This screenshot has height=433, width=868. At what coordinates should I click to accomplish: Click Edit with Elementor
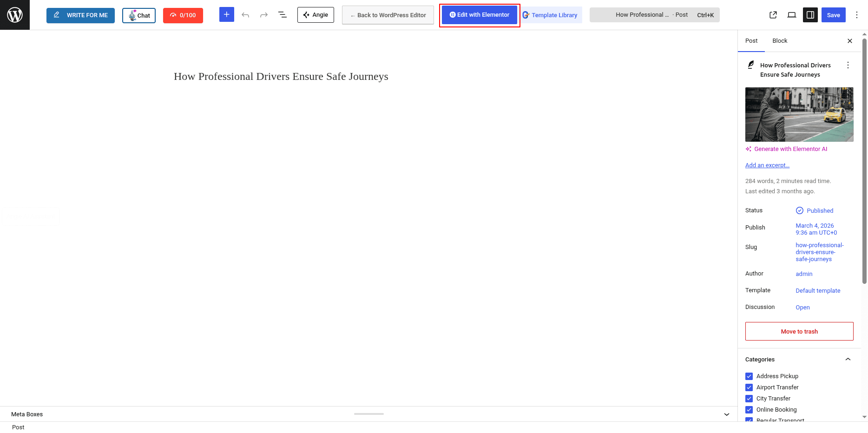click(480, 15)
